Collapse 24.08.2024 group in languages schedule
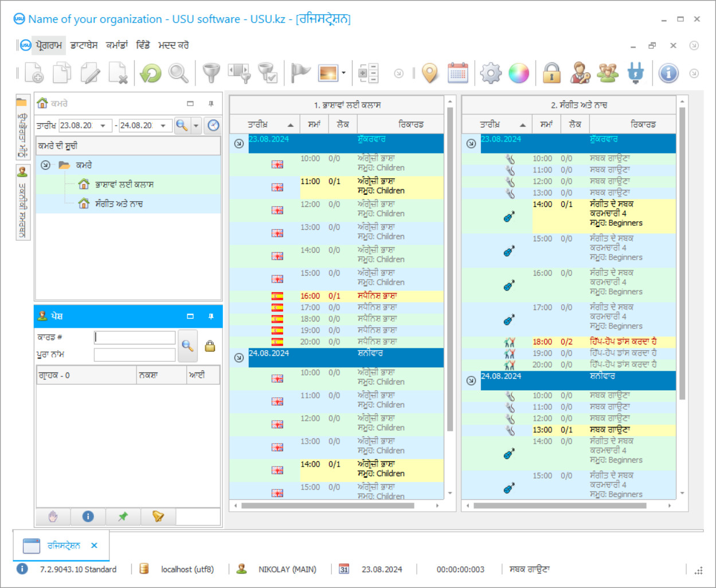Screen dimensions: 716x588 pyautogui.click(x=239, y=358)
